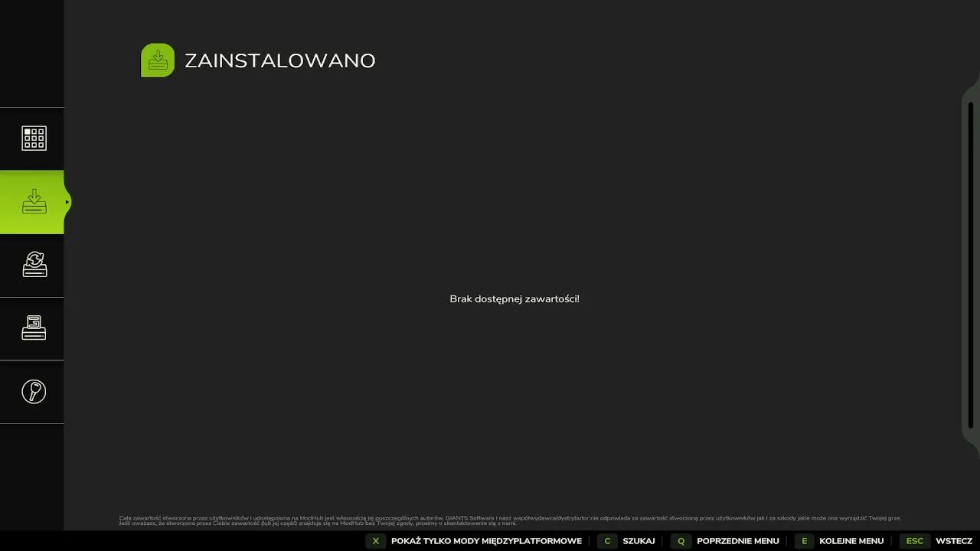Viewport: 980px width, 551px height.
Task: Click the ESC key hint icon
Action: [x=915, y=541]
